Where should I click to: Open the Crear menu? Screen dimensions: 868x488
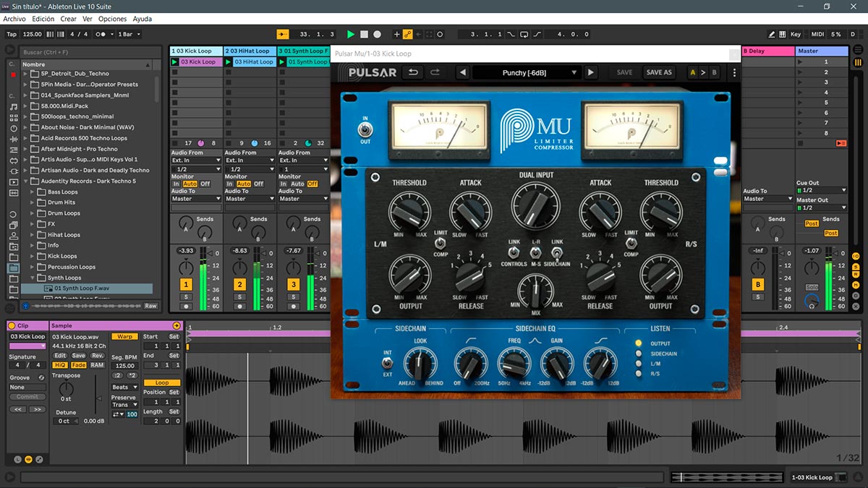68,19
